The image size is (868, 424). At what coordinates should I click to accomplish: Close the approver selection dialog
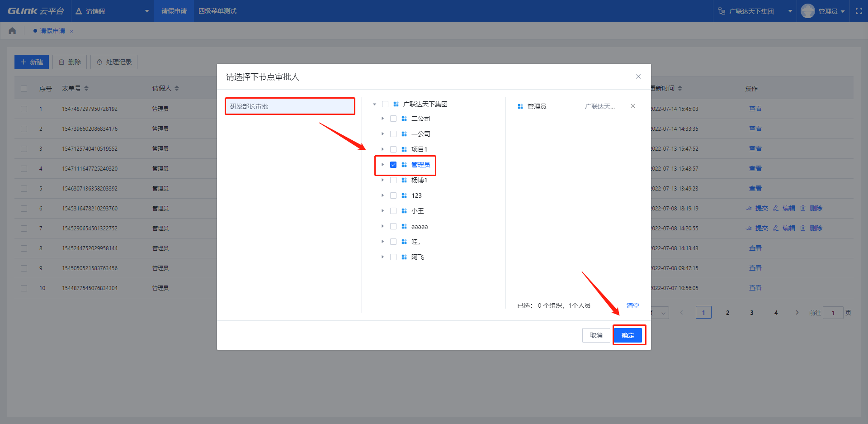pyautogui.click(x=638, y=76)
